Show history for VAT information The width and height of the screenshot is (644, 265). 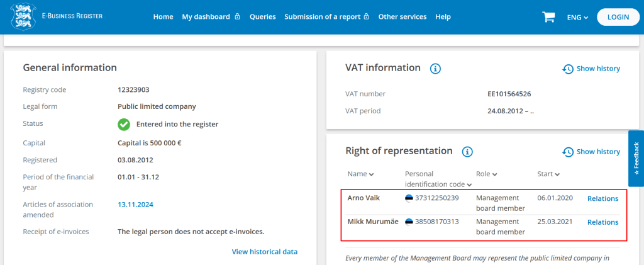pos(591,69)
